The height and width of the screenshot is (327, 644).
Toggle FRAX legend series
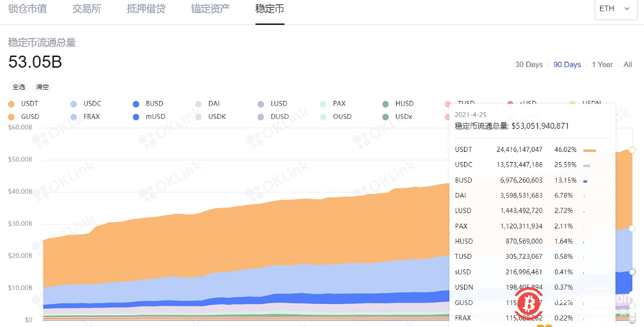pyautogui.click(x=86, y=116)
